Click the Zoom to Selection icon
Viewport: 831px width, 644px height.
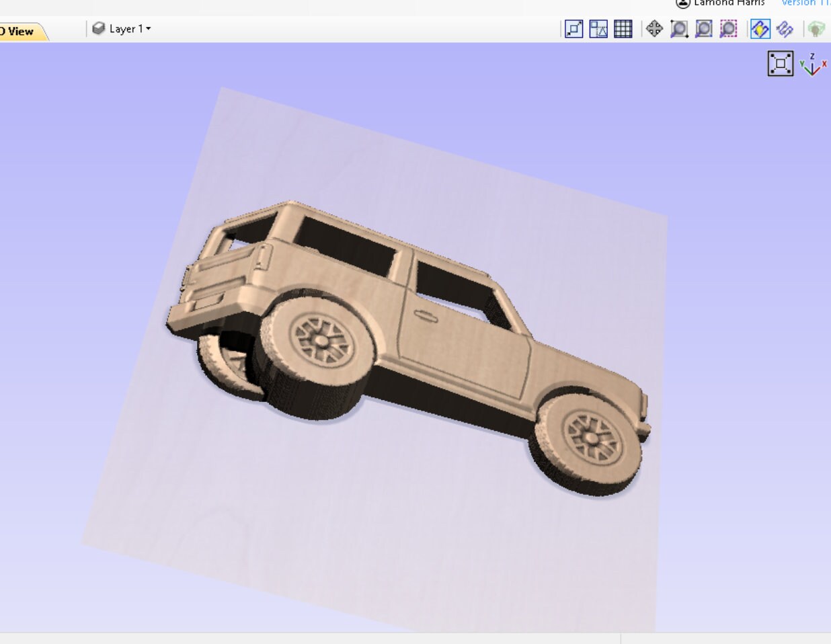point(727,29)
